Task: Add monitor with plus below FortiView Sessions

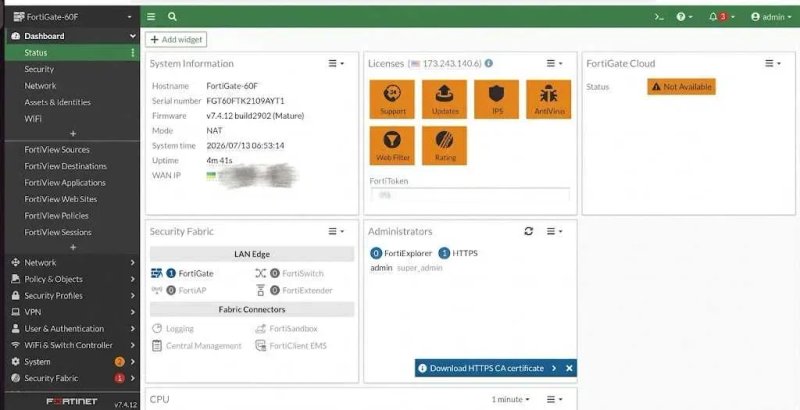Action: (x=72, y=247)
